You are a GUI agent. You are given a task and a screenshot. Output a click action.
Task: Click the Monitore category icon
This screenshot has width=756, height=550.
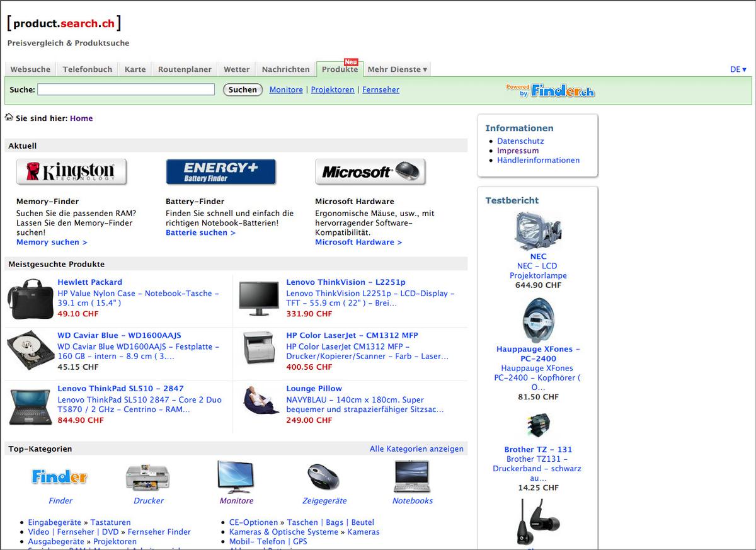click(x=236, y=476)
